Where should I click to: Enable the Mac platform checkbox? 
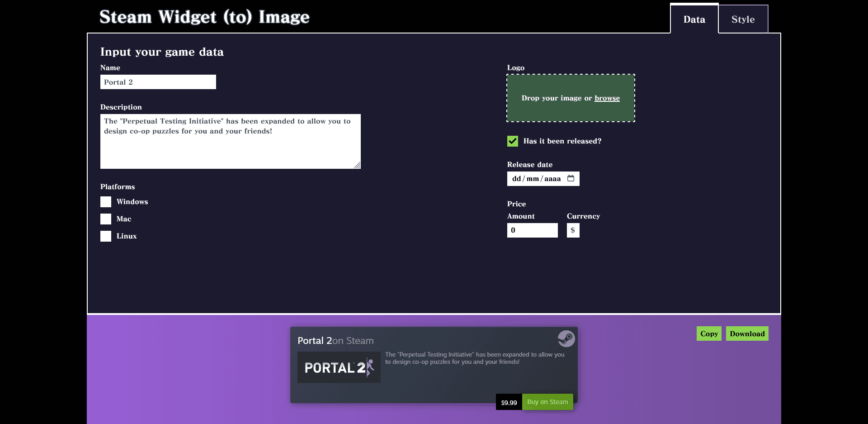click(x=106, y=219)
